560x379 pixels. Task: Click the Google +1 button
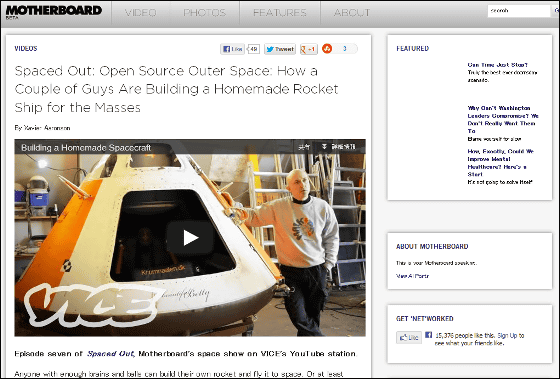[x=309, y=49]
